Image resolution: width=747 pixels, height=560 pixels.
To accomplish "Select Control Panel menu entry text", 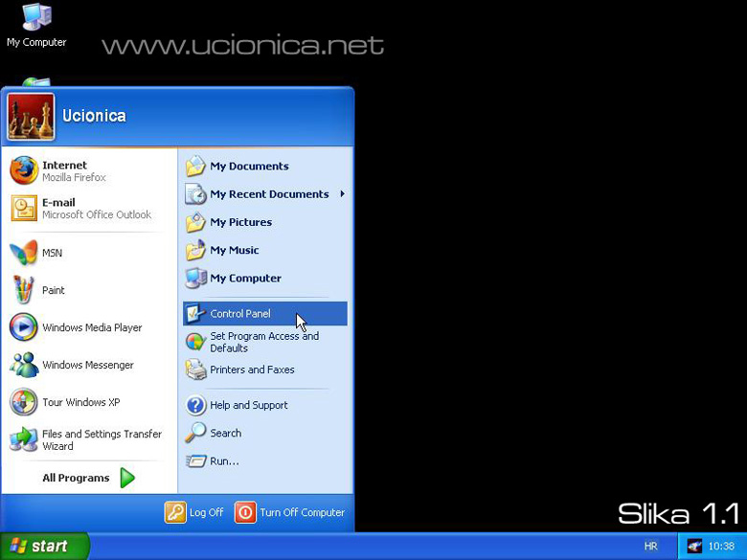I will click(240, 313).
